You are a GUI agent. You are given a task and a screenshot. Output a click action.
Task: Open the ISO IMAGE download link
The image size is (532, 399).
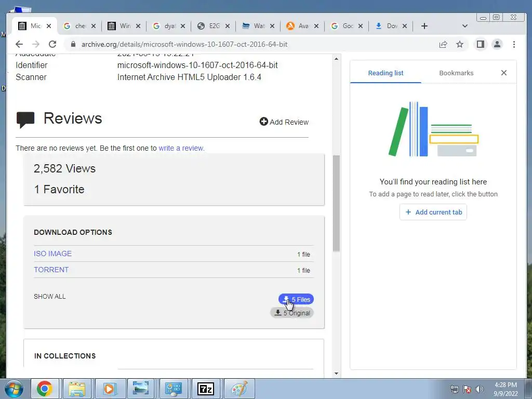tap(52, 254)
